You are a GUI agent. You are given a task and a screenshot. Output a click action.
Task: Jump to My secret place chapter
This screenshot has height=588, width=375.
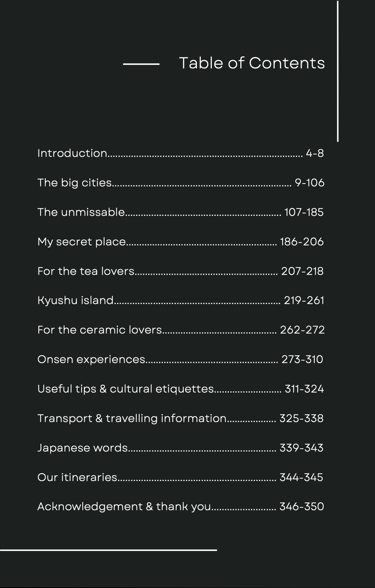coord(82,242)
